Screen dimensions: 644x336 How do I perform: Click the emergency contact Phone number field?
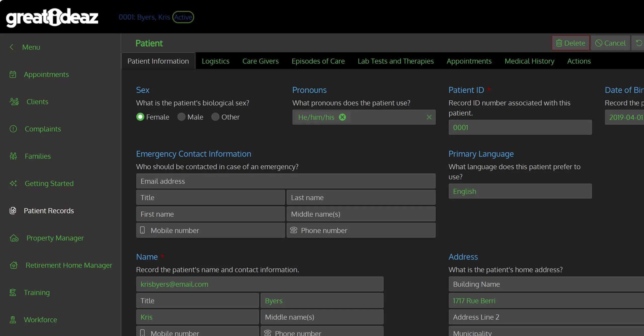361,230
